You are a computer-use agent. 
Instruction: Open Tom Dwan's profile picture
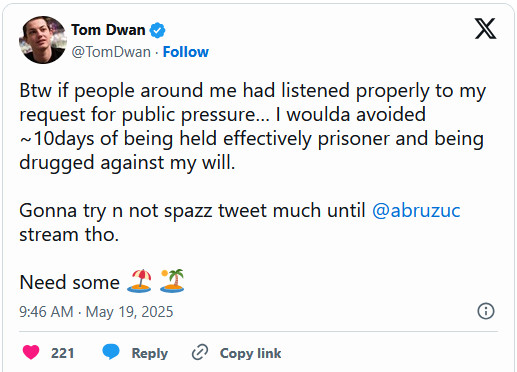click(43, 40)
